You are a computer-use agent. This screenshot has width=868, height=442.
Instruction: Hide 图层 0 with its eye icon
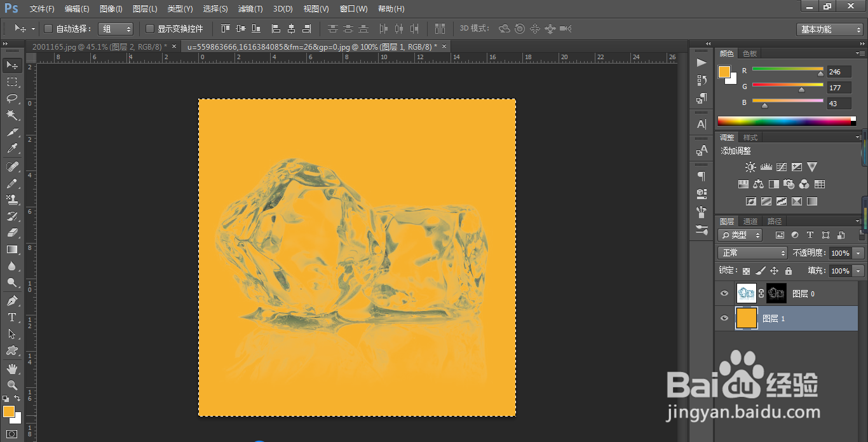[724, 293]
